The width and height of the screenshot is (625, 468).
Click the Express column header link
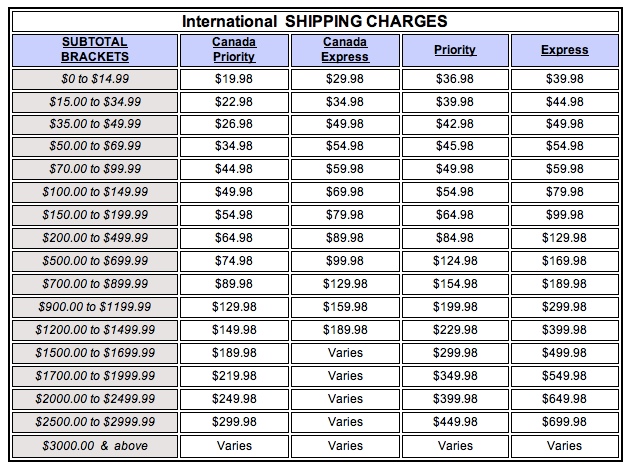tap(565, 50)
